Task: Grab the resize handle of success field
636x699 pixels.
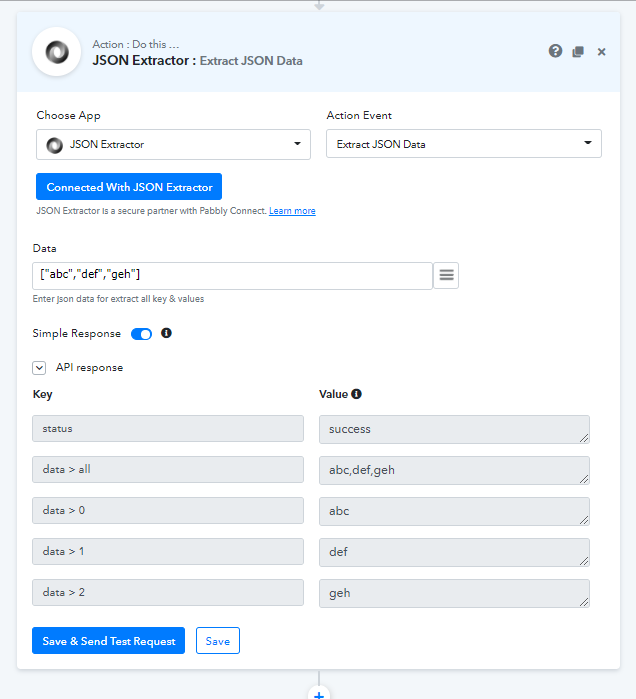Action: coord(584,438)
